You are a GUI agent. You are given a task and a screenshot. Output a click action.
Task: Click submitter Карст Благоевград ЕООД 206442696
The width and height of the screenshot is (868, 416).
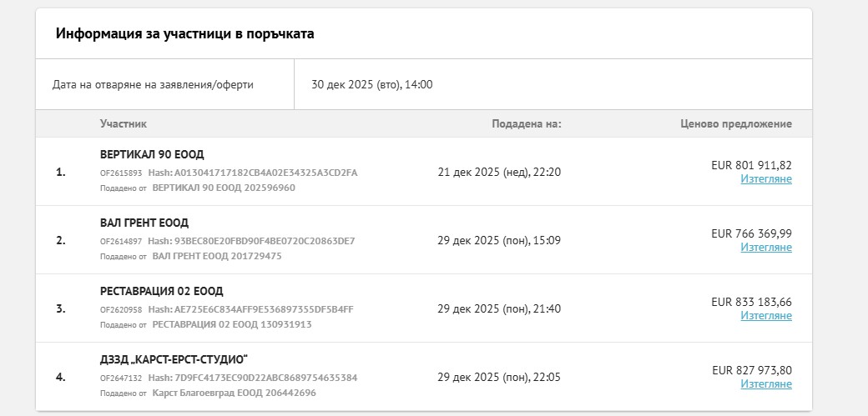click(x=235, y=393)
